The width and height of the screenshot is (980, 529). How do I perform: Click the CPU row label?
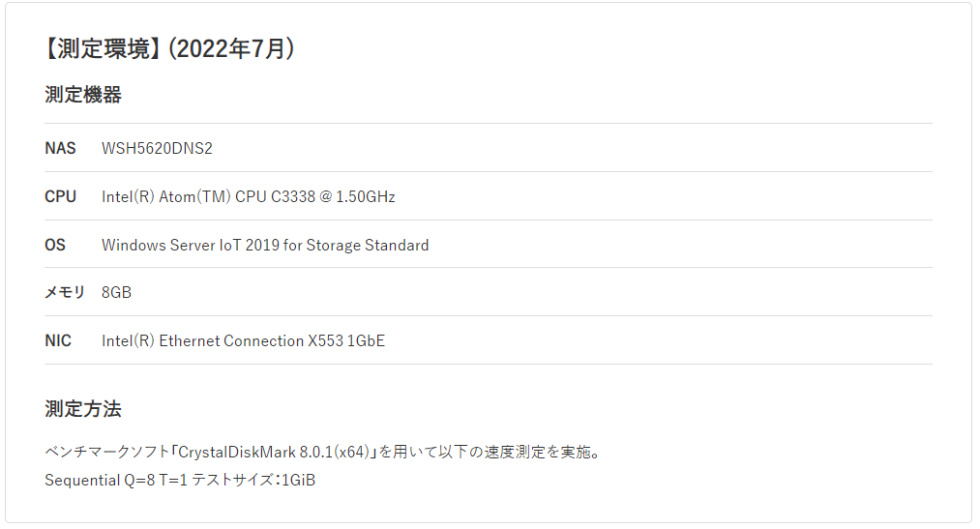60,196
